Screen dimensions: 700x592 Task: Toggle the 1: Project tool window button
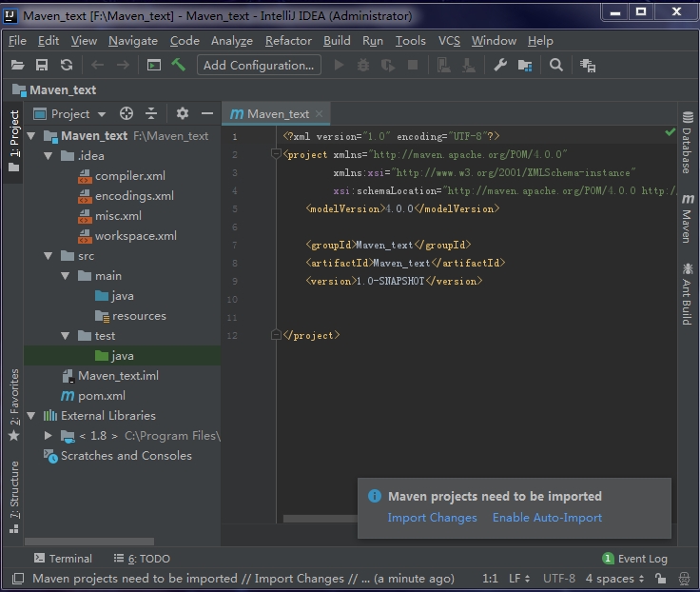(x=14, y=141)
